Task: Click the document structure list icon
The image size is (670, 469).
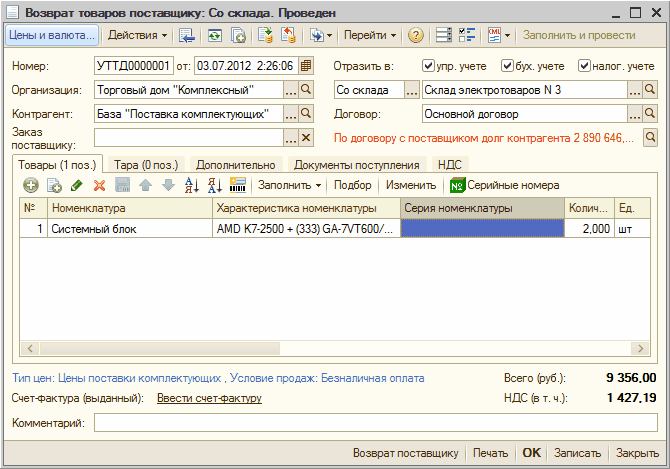Action: tap(444, 35)
